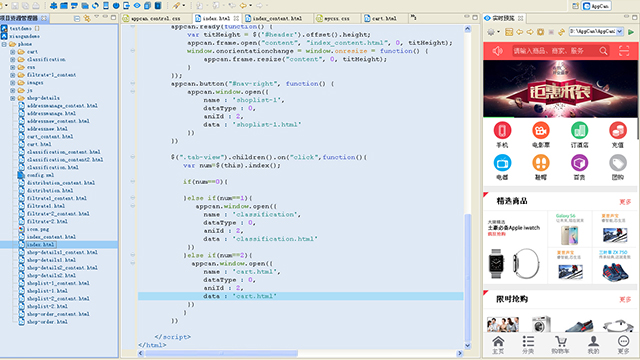Open the 分类 category list tab in the preview
The height and width of the screenshot is (360, 640).
point(528,345)
